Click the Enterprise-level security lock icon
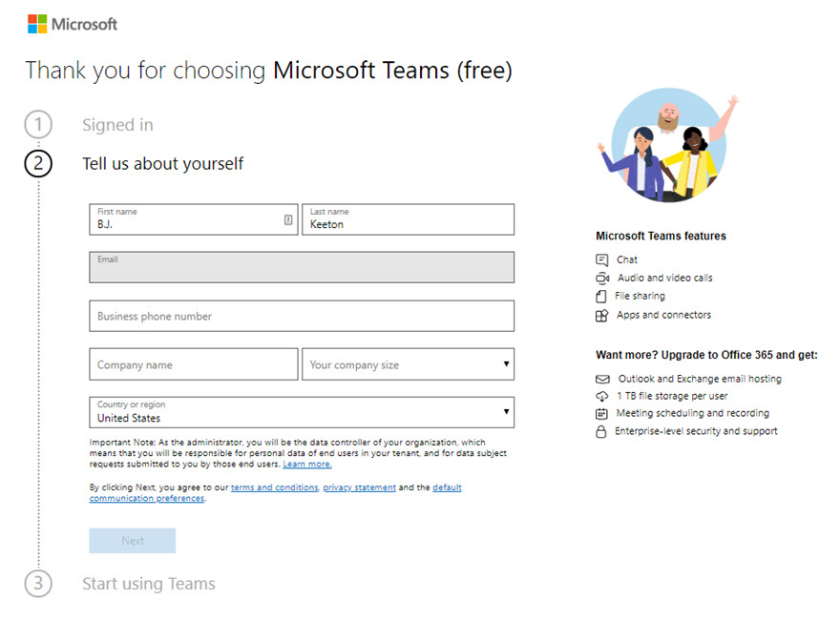The height and width of the screenshot is (621, 840). [x=601, y=431]
